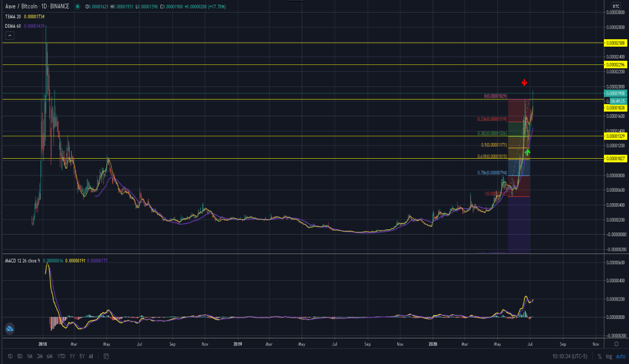Click the DEMA value 0.00001439
Image resolution: width=629 pixels, height=364 pixels.
tap(33, 25)
